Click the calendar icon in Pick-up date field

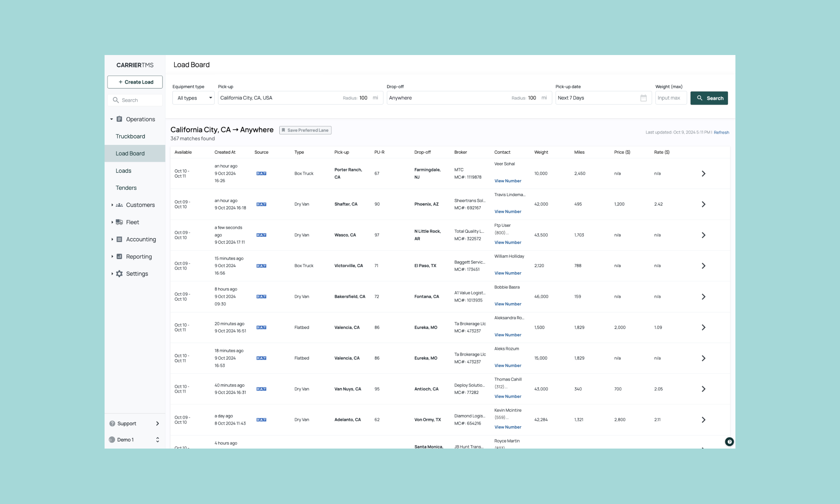643,98
